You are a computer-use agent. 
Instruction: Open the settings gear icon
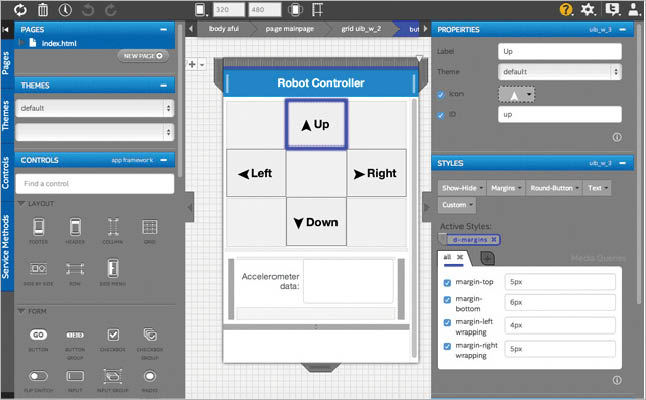click(588, 9)
